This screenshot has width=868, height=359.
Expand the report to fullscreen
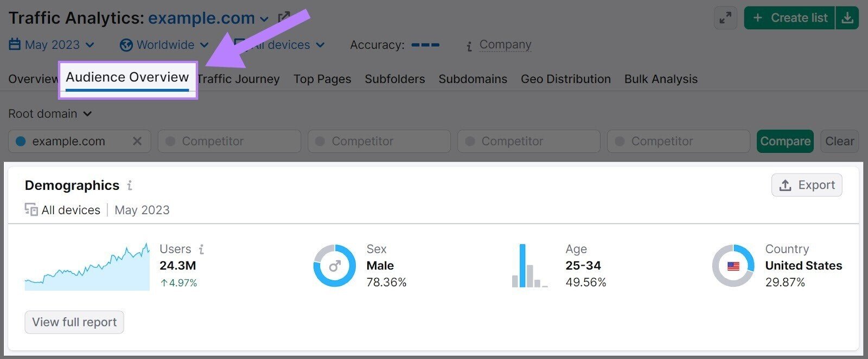(725, 17)
